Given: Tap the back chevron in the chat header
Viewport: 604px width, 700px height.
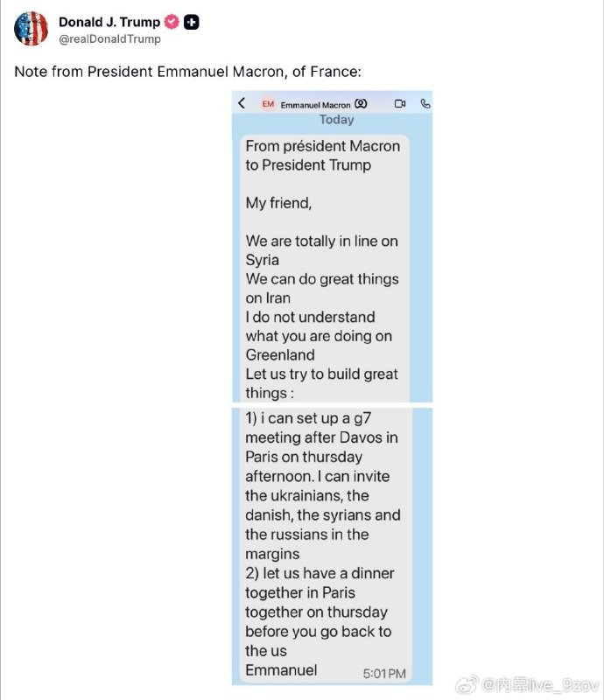Looking at the screenshot, I should [x=242, y=103].
